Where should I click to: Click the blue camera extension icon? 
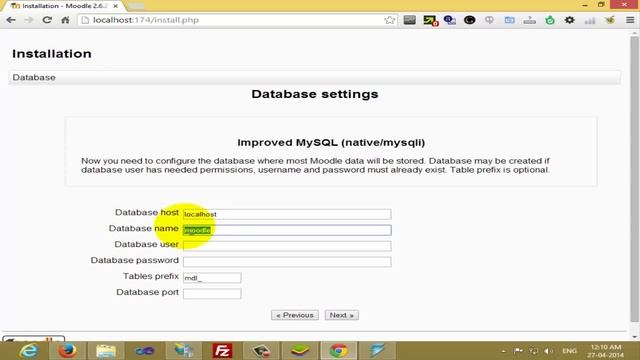pyautogui.click(x=509, y=20)
